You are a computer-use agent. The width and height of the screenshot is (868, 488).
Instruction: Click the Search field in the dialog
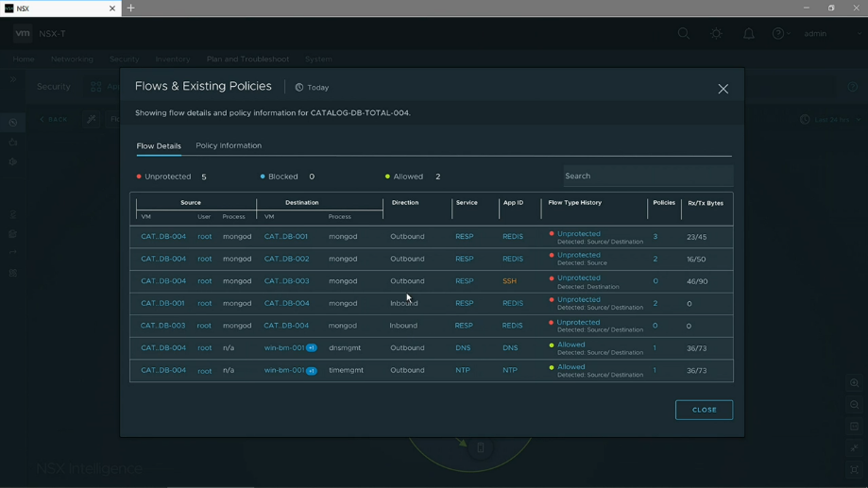pos(648,176)
